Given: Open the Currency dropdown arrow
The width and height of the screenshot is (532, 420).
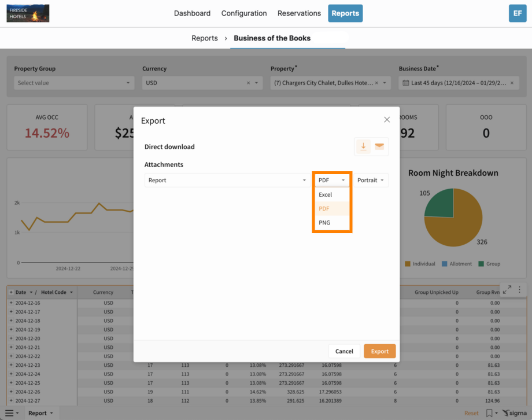Looking at the screenshot, I should [257, 83].
